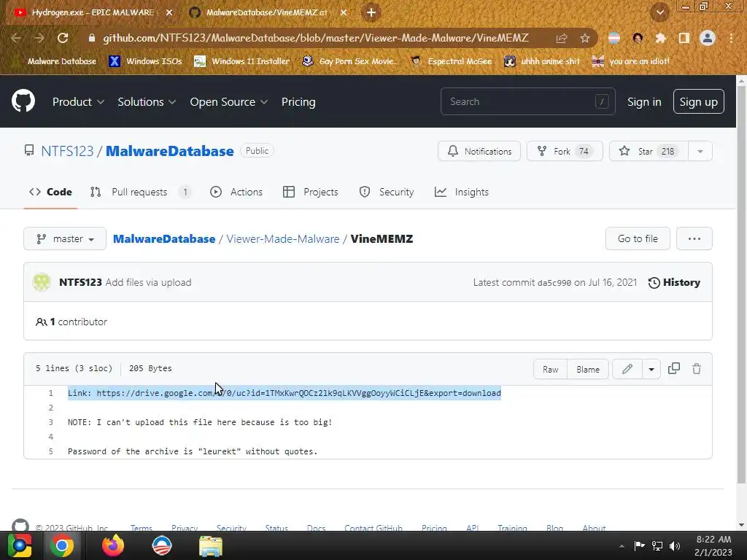The width and height of the screenshot is (747, 560).
Task: Open Chrome three-dot menu
Action: tap(731, 38)
